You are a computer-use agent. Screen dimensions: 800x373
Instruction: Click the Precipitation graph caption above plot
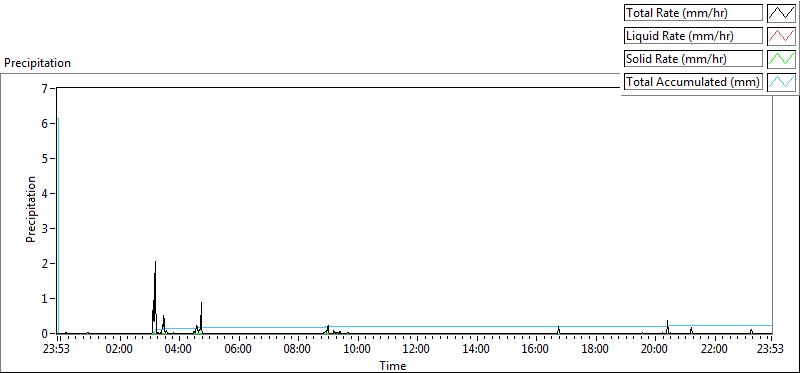(37, 63)
